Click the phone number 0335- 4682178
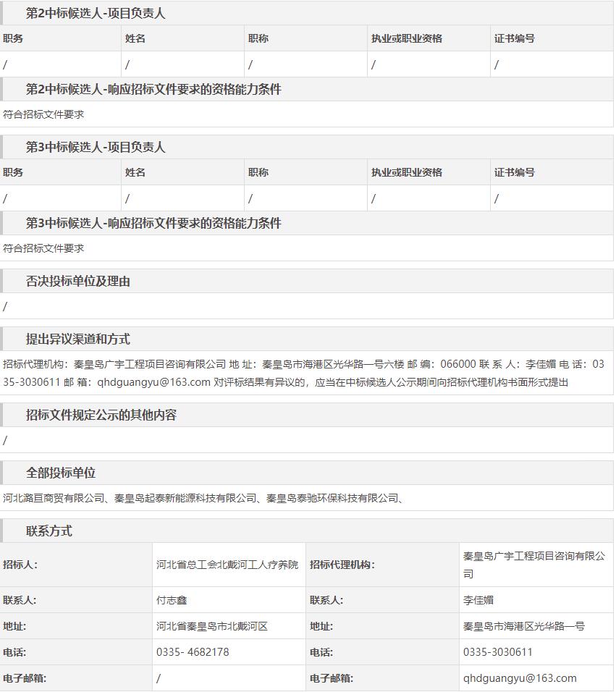The width and height of the screenshot is (616, 692). (193, 652)
